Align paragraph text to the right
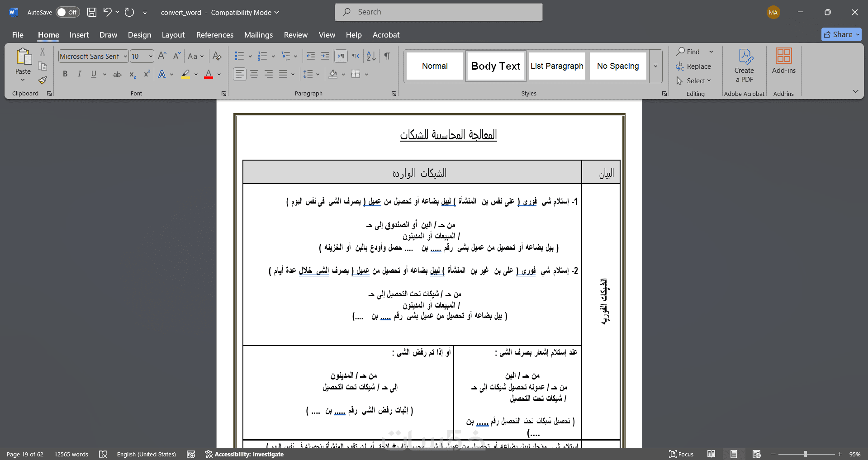 (269, 74)
